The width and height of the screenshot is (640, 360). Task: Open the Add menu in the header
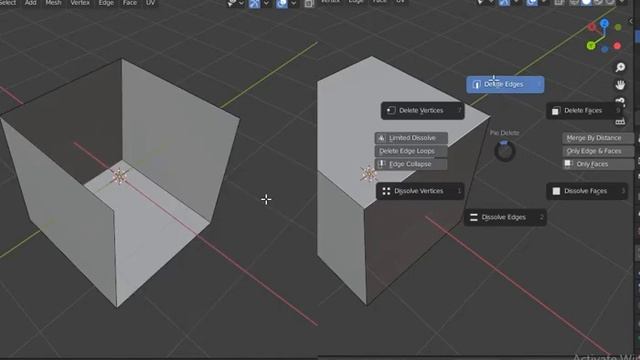[x=31, y=2]
